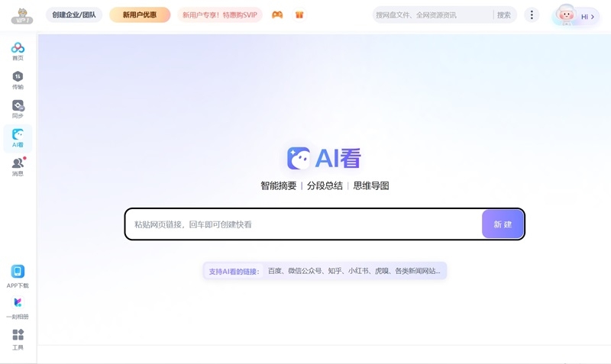Focus the 搜网盘文件 search input field
This screenshot has height=364, width=611.
(x=432, y=14)
